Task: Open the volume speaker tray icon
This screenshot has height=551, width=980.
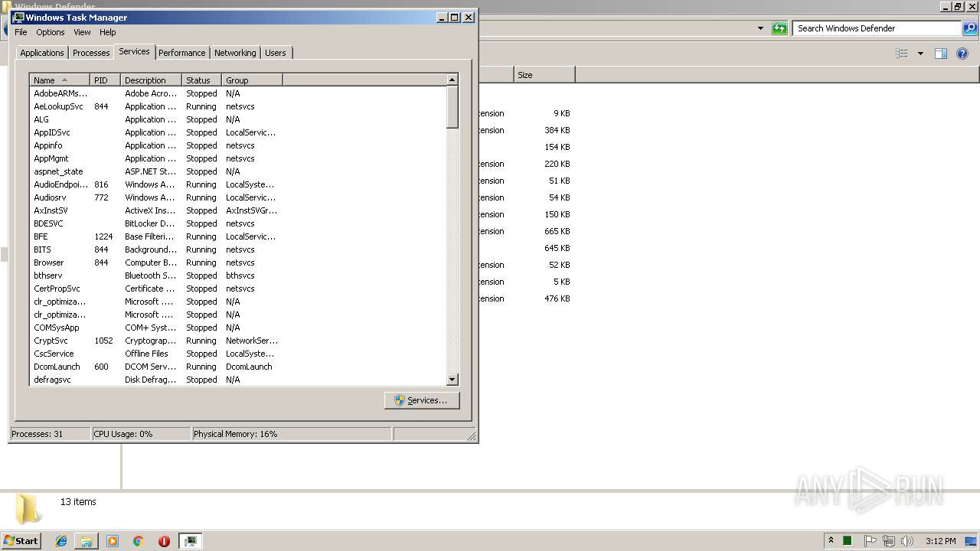Action: click(907, 541)
